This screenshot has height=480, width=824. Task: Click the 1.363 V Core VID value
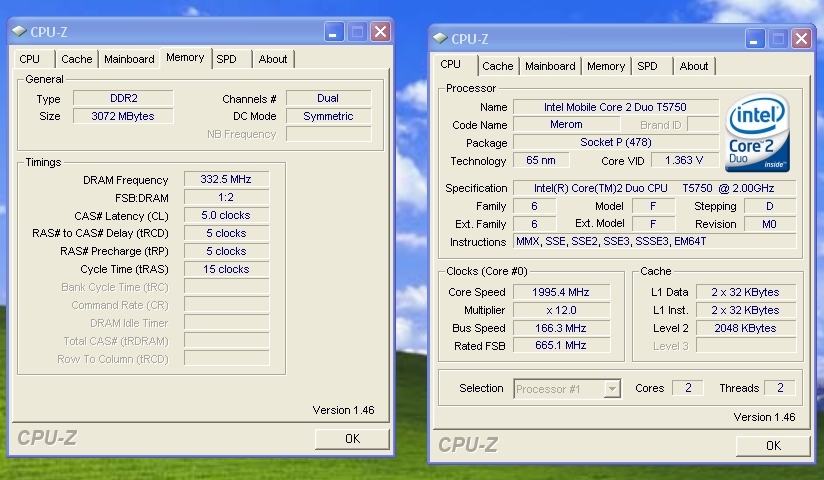pos(685,160)
